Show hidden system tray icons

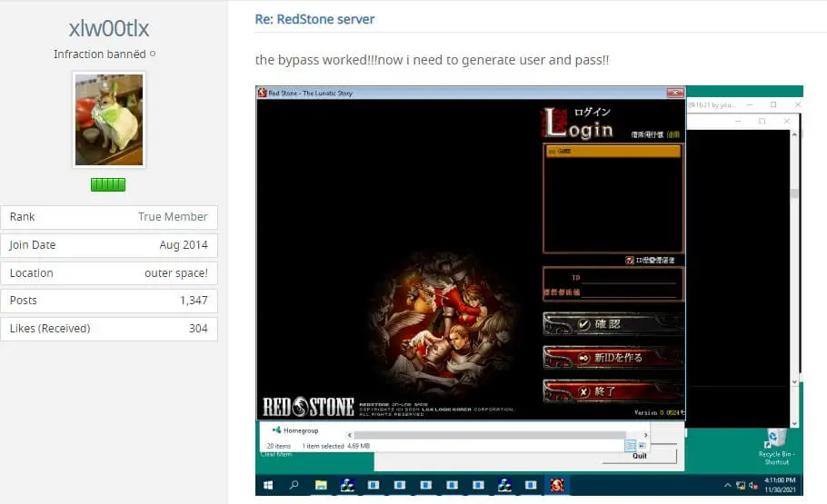click(729, 486)
